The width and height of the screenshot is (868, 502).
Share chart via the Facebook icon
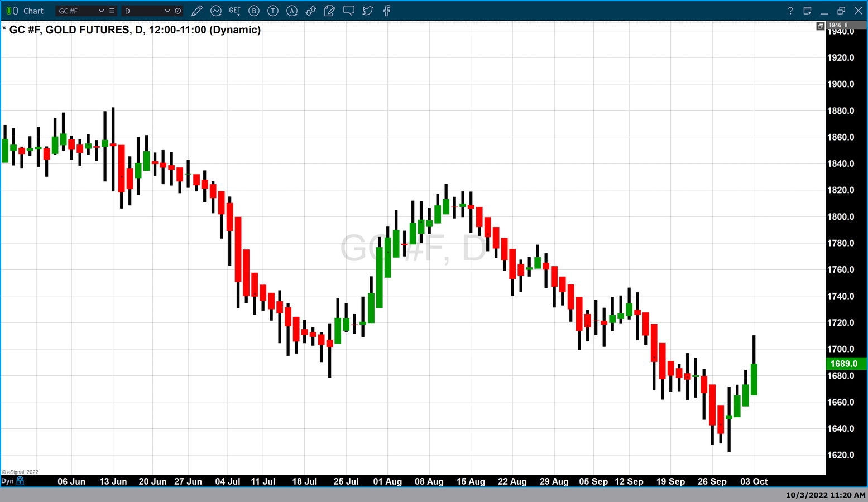tap(387, 11)
